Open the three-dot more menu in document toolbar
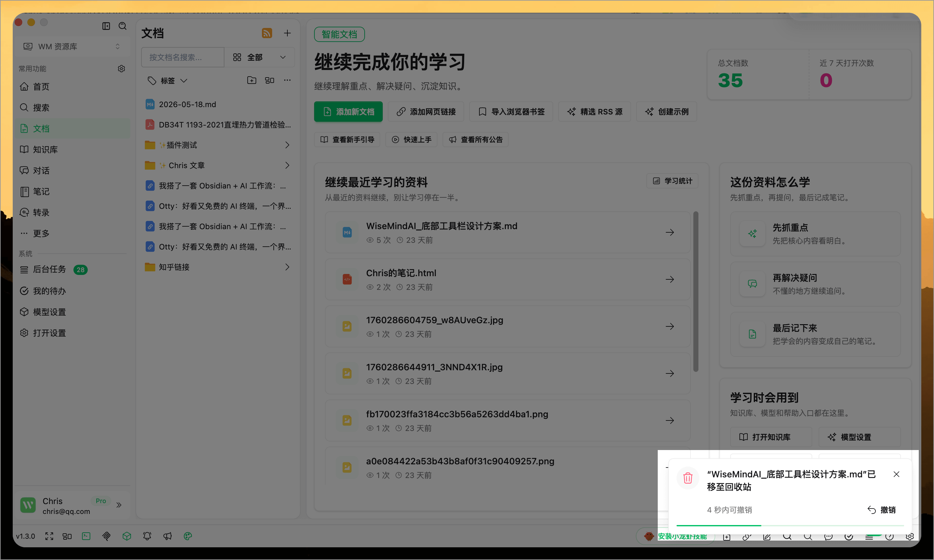This screenshot has width=934, height=560. pyautogui.click(x=287, y=80)
